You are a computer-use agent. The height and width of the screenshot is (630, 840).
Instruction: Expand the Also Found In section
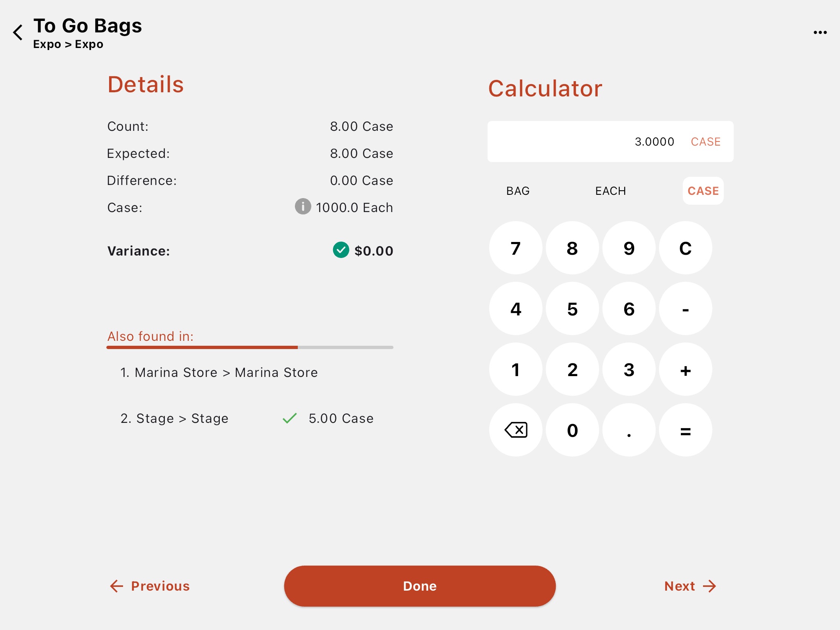(x=151, y=337)
